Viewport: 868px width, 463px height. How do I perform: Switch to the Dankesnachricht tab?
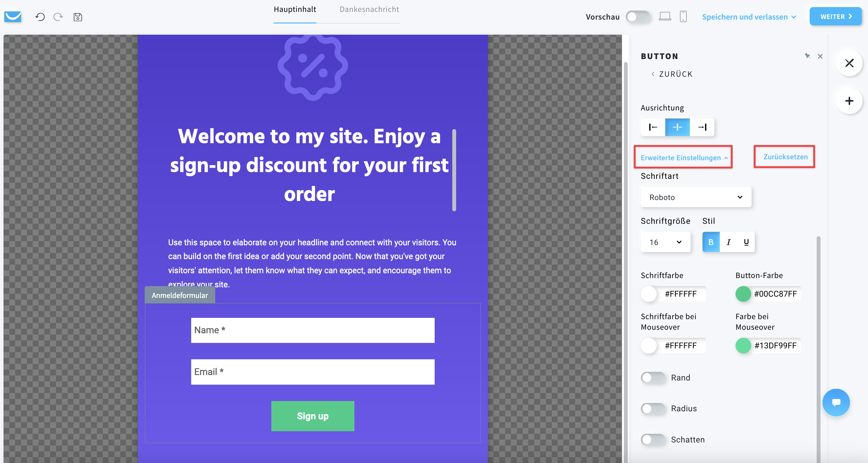click(x=369, y=9)
